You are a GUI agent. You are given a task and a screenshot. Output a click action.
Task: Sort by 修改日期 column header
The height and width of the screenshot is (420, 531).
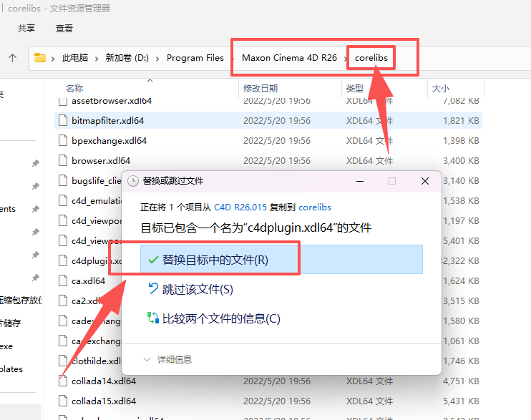(260, 89)
